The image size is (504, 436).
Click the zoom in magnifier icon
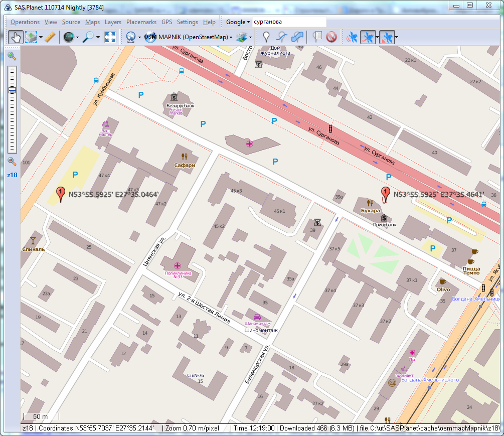click(x=12, y=56)
